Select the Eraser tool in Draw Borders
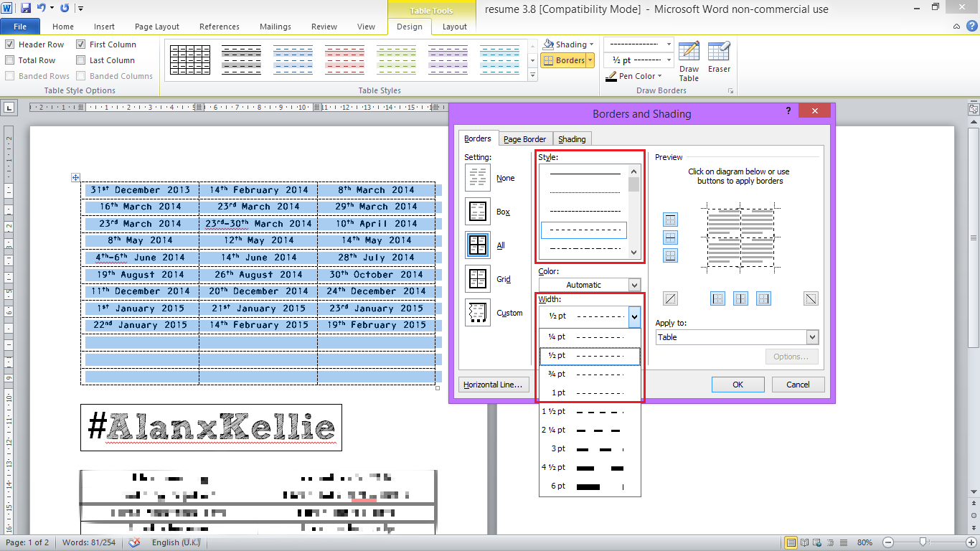Image resolution: width=980 pixels, height=551 pixels. click(719, 57)
